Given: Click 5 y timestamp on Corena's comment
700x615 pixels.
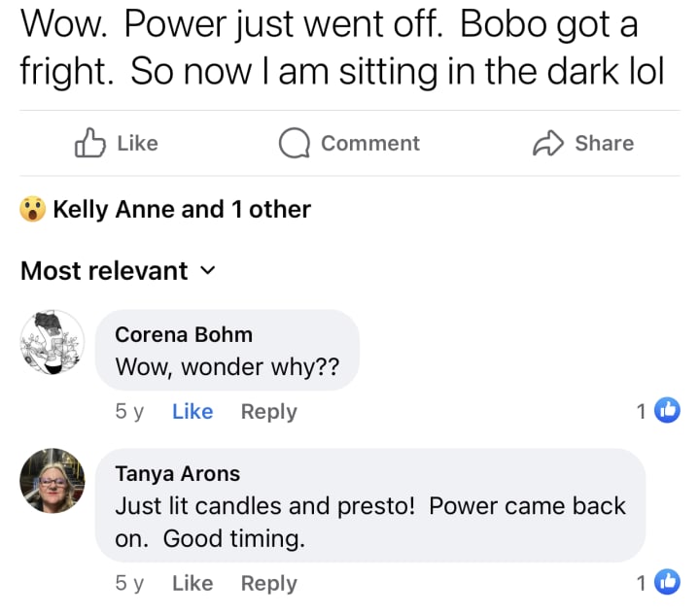Looking at the screenshot, I should click(128, 411).
